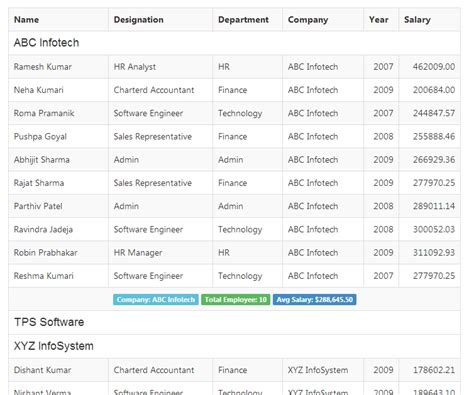The height and width of the screenshot is (395, 474).
Task: Expand the TPS Software group row
Action: pyautogui.click(x=234, y=322)
